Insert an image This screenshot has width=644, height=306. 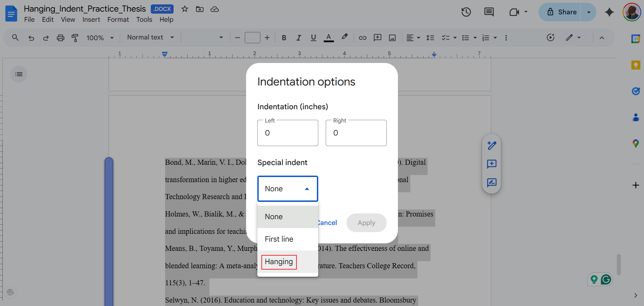click(392, 38)
